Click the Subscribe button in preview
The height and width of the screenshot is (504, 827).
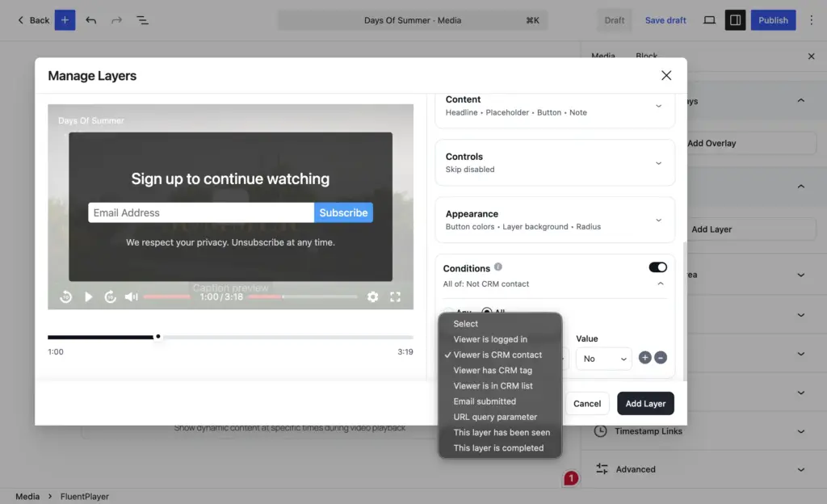(343, 212)
